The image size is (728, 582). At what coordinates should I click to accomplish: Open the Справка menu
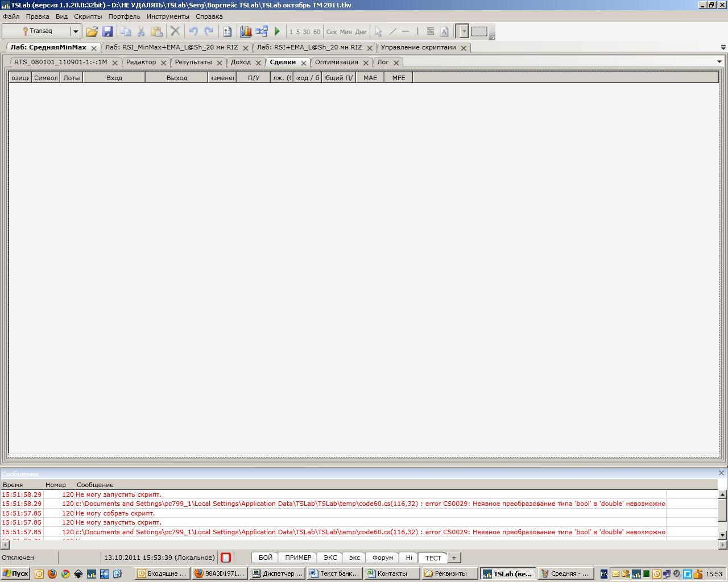pyautogui.click(x=209, y=16)
